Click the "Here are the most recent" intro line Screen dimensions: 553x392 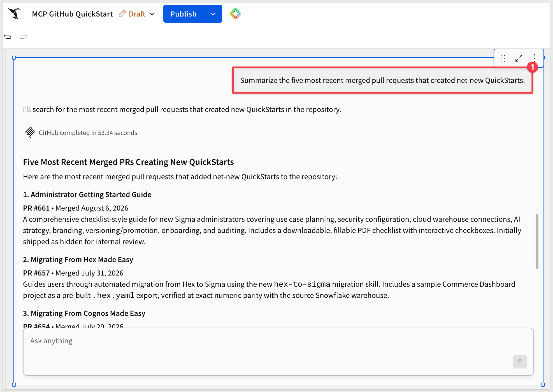(180, 177)
